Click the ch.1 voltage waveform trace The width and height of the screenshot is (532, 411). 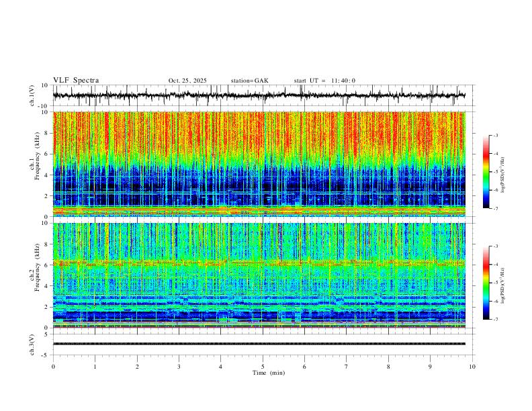tap(259, 95)
